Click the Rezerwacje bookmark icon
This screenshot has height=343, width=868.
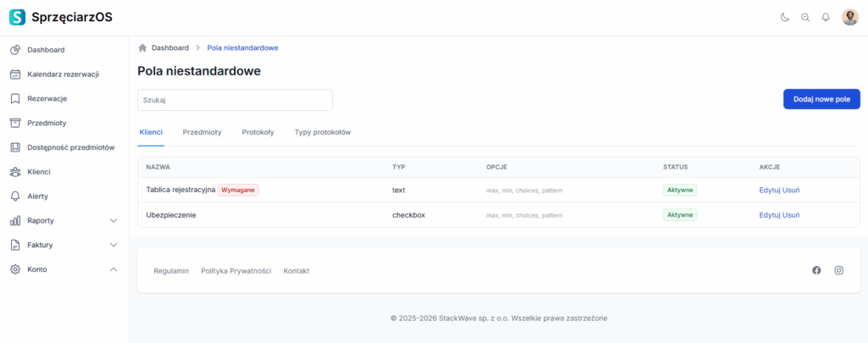[x=15, y=99]
